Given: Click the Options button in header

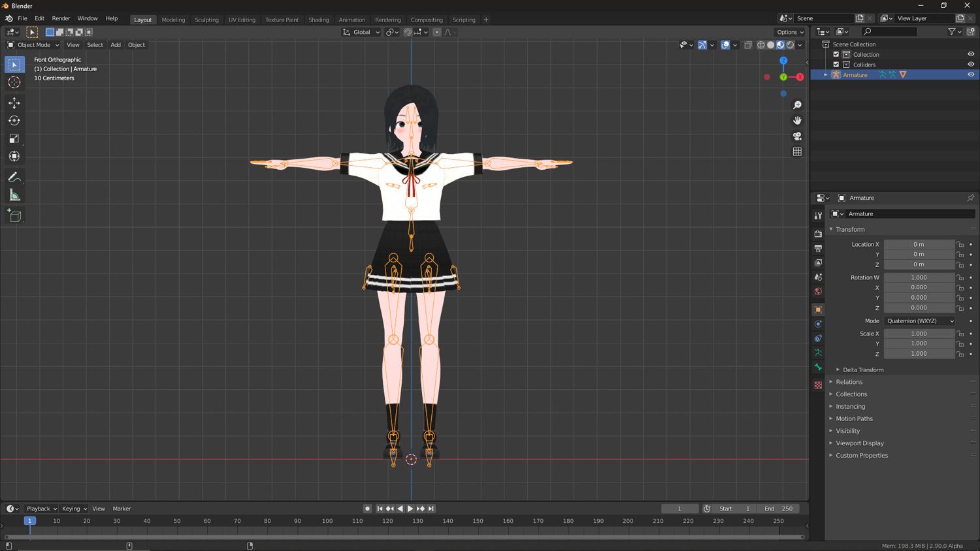Looking at the screenshot, I should click(790, 32).
